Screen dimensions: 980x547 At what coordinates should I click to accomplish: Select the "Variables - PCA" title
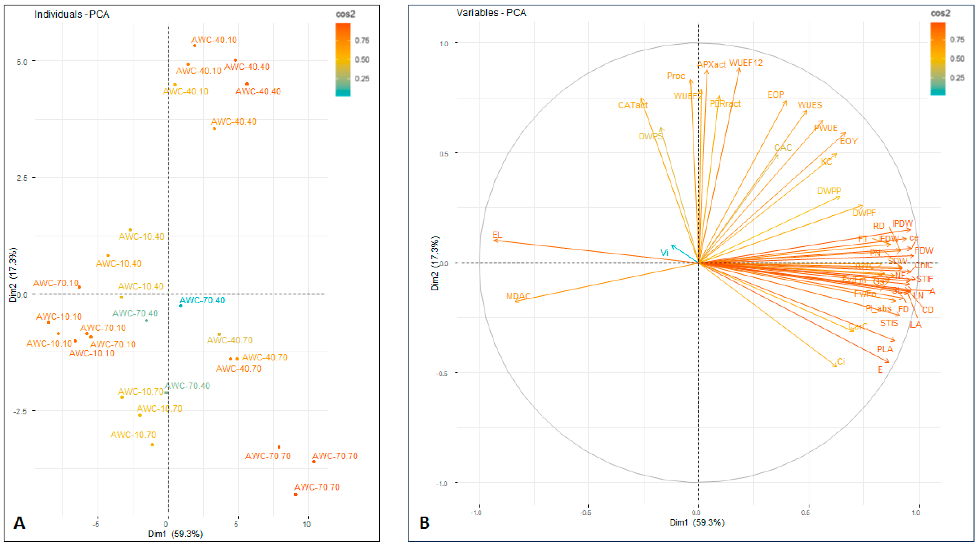[491, 13]
